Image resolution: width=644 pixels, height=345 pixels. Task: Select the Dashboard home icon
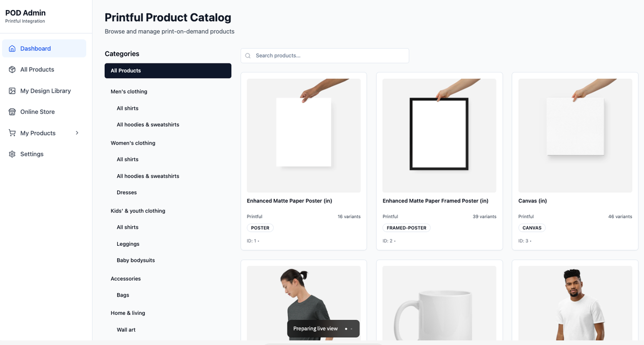pyautogui.click(x=12, y=48)
